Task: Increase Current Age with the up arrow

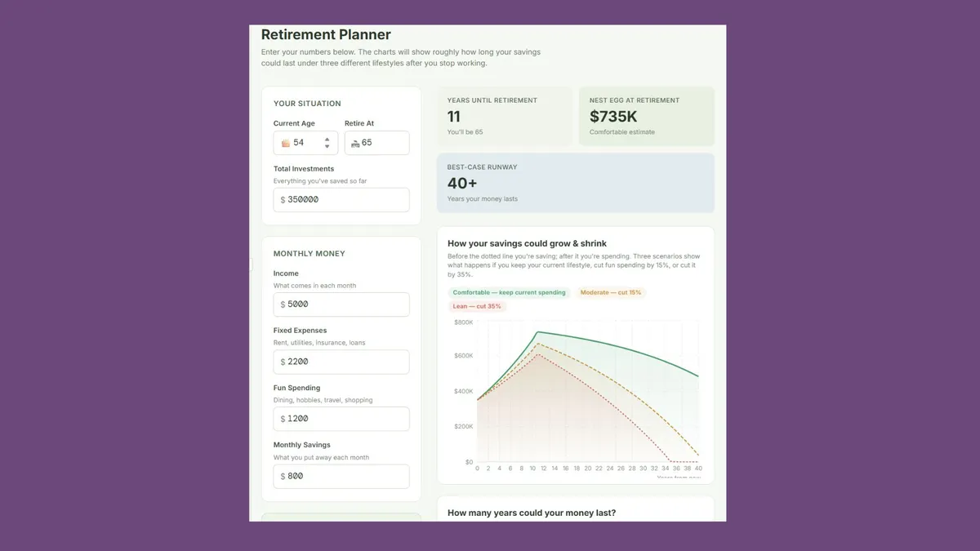Action: [x=327, y=140]
